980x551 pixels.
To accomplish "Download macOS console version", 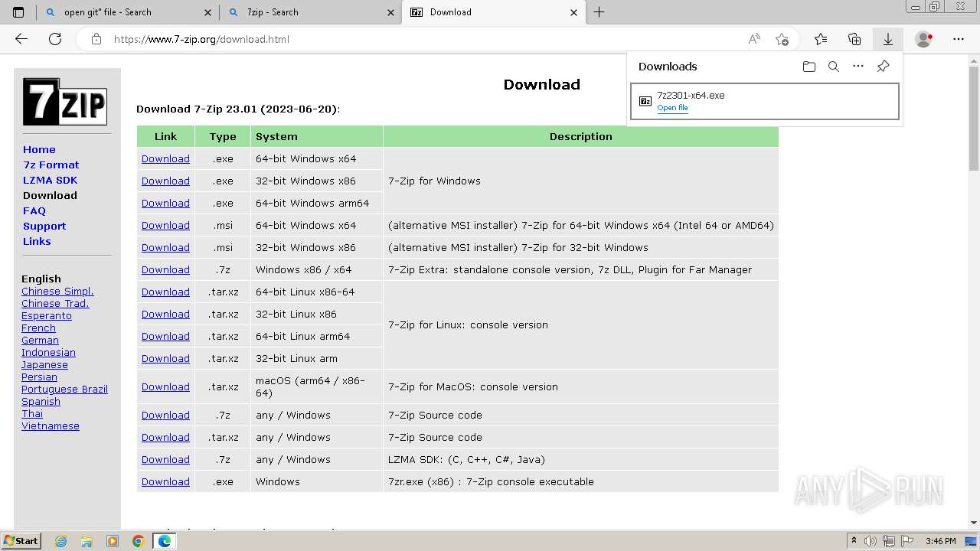I will 165,386.
